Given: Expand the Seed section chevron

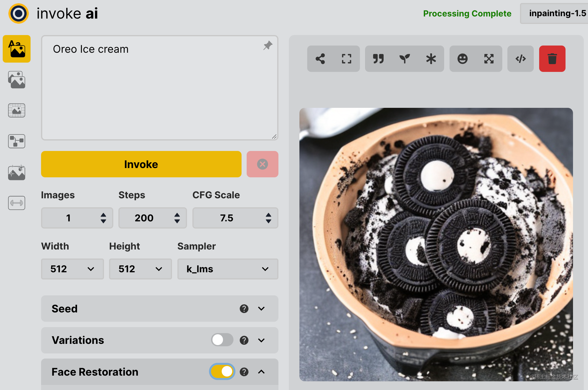Looking at the screenshot, I should [261, 309].
